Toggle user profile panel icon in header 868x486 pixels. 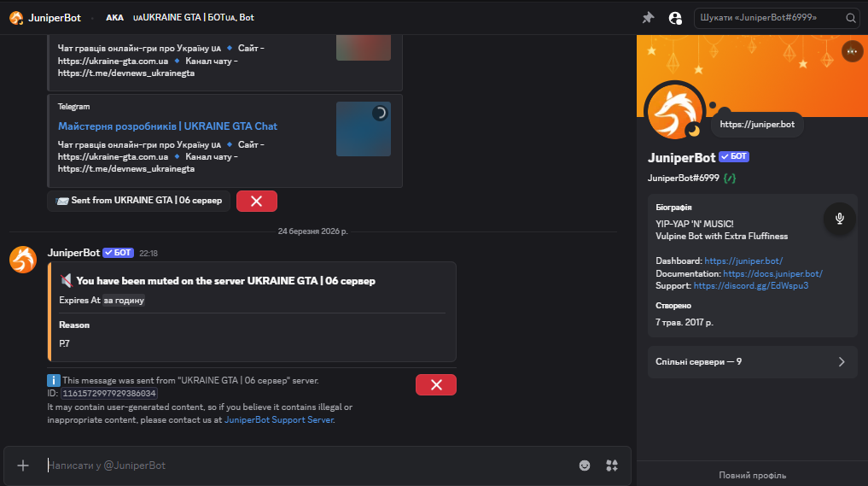click(x=675, y=18)
